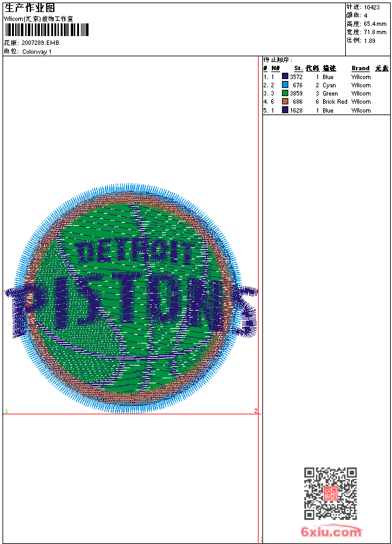Click the '代码' column header
392x544 pixels.
coord(312,68)
